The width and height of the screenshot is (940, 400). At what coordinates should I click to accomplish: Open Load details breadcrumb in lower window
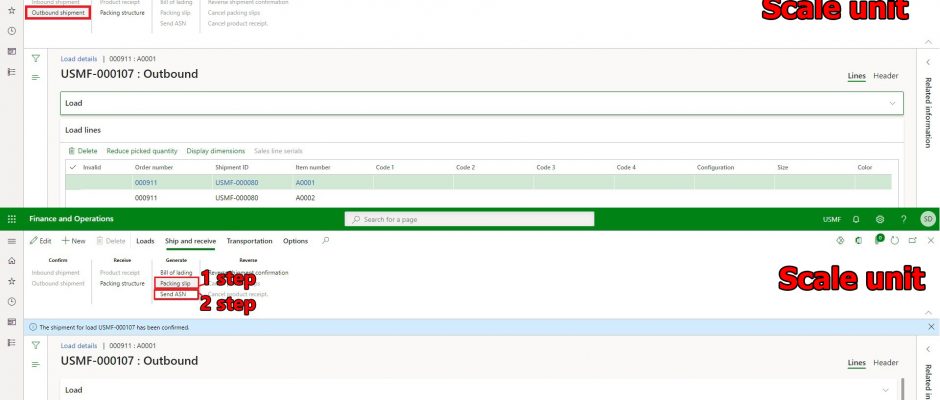click(79, 345)
